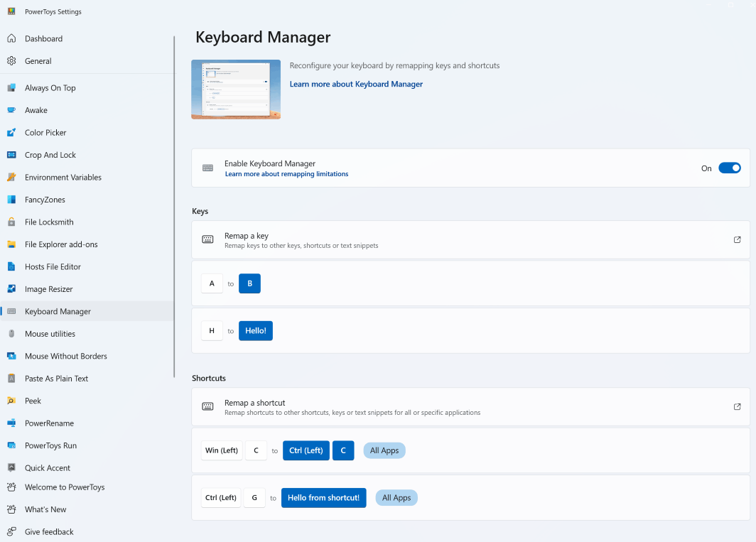This screenshot has width=756, height=542.
Task: Click All Apps badge on Ctrl+G row
Action: pyautogui.click(x=396, y=498)
